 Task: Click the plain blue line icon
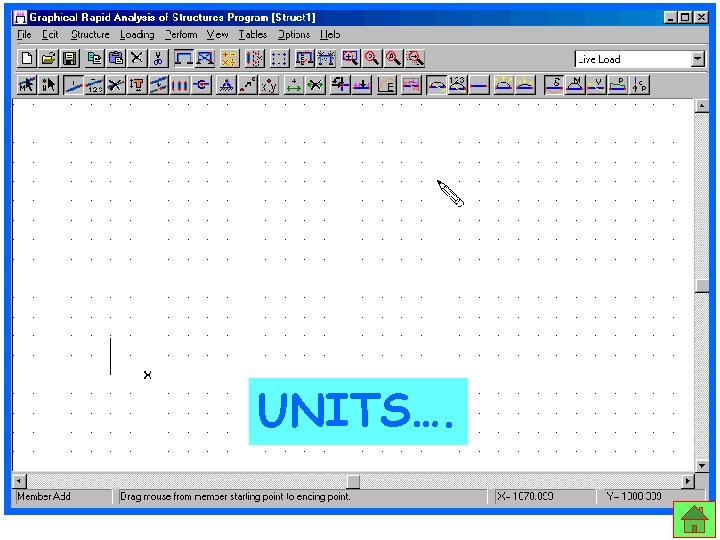tap(479, 85)
